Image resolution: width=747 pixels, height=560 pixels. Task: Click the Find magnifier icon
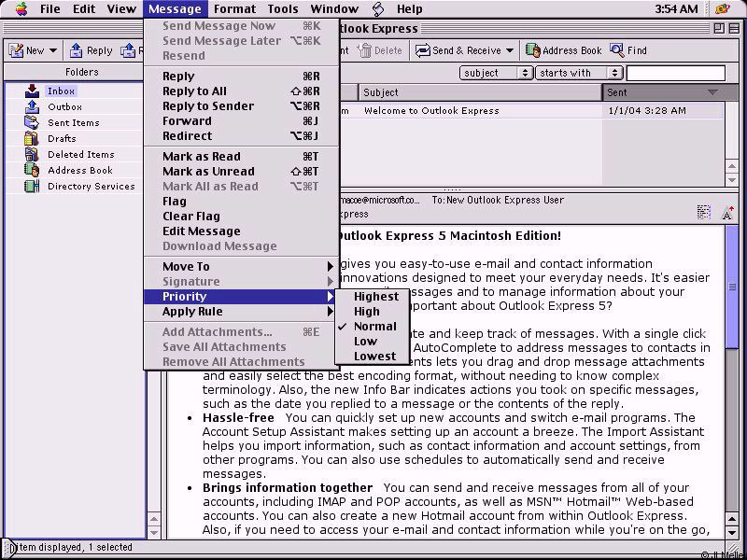point(617,50)
